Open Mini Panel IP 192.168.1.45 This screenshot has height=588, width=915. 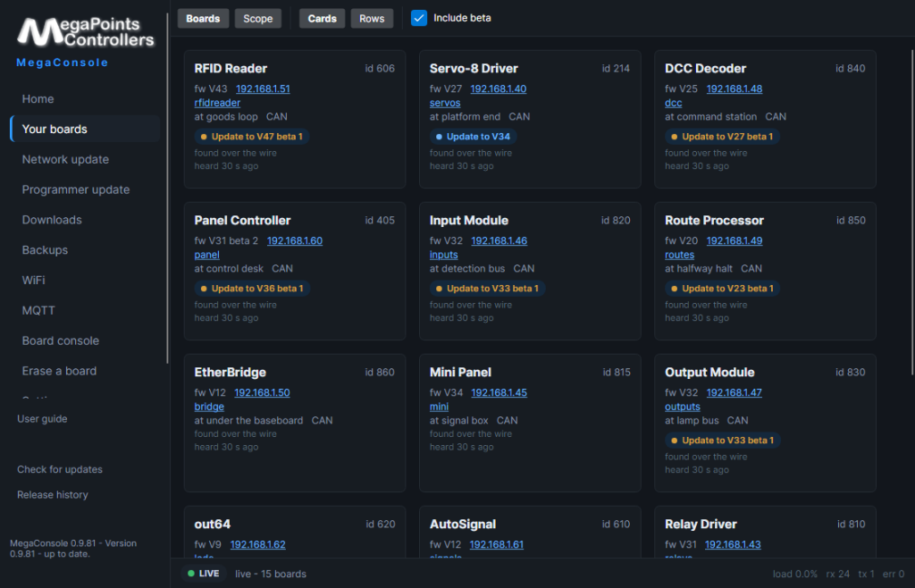point(499,392)
